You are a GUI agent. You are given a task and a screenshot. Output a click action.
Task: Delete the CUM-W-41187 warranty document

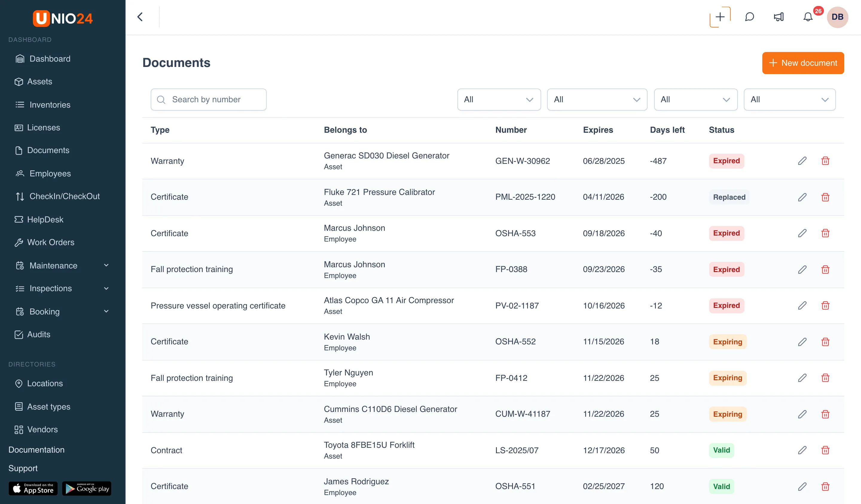pos(825,414)
